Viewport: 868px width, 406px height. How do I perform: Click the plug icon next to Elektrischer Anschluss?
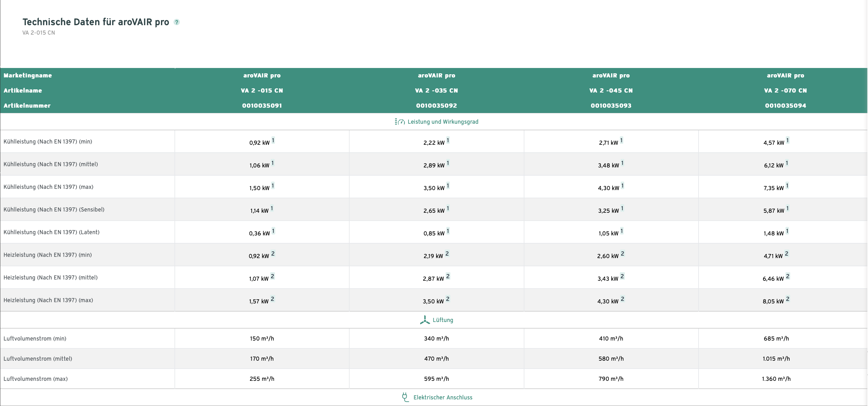405,397
